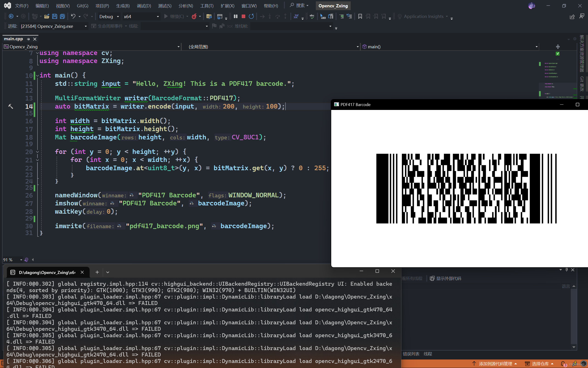Open the process dropdown showing Opencv_Zxing.exe
The image size is (588, 368).
click(54, 26)
